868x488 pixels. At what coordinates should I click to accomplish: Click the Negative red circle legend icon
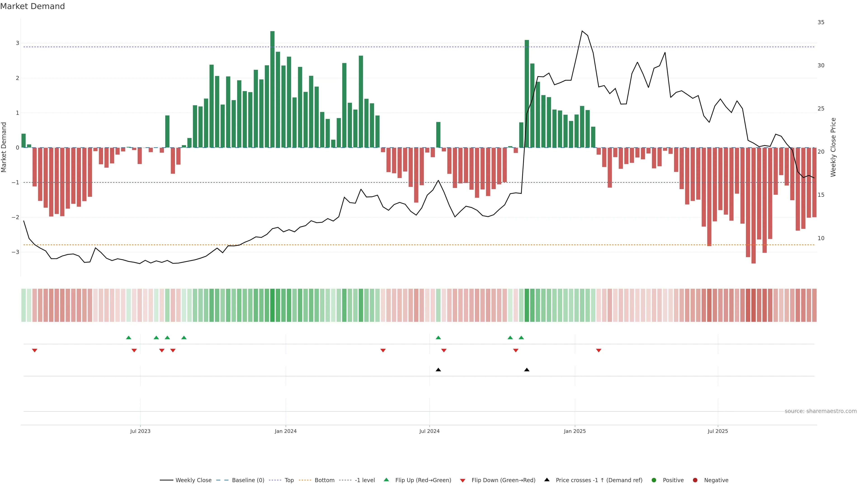(x=695, y=480)
